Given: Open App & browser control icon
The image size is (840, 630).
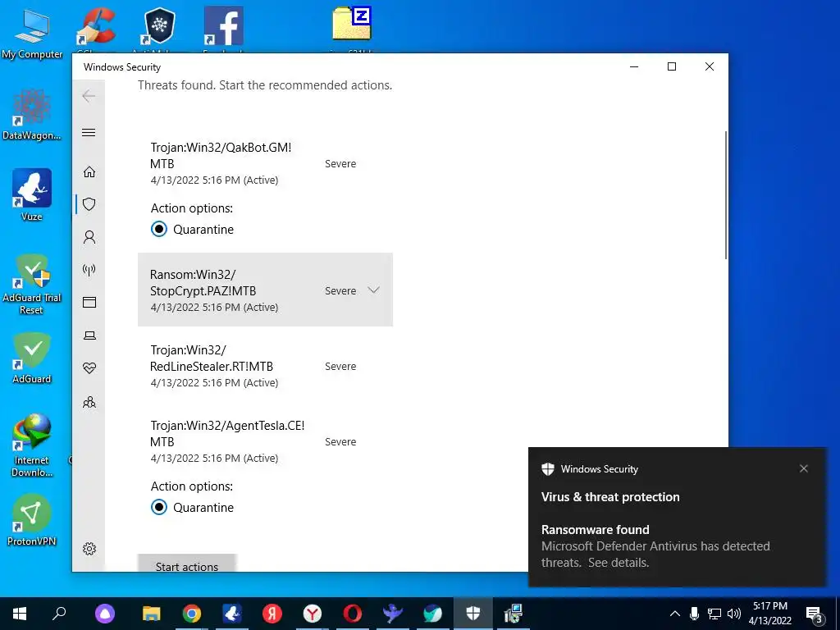Looking at the screenshot, I should (89, 302).
